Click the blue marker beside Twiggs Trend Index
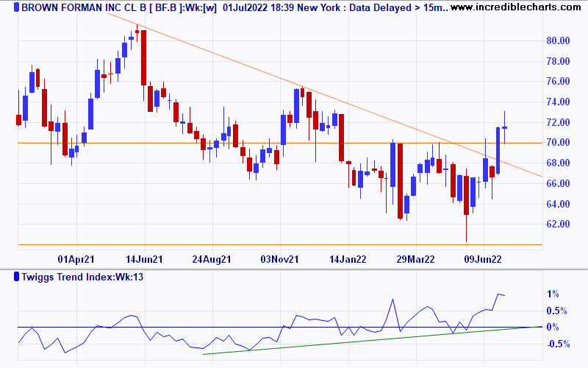The image size is (588, 368). [16, 277]
